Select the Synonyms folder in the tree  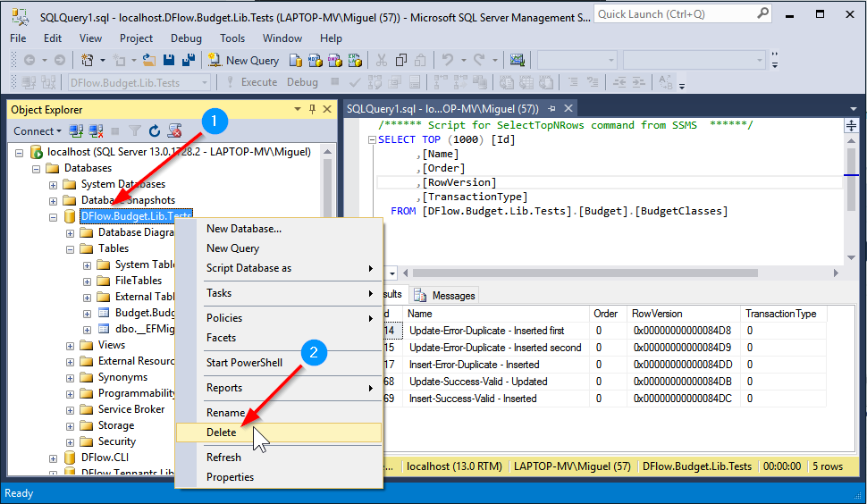122,377
